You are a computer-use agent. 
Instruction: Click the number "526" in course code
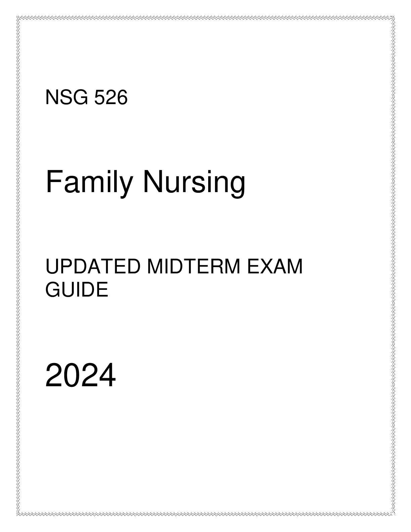(x=111, y=98)
